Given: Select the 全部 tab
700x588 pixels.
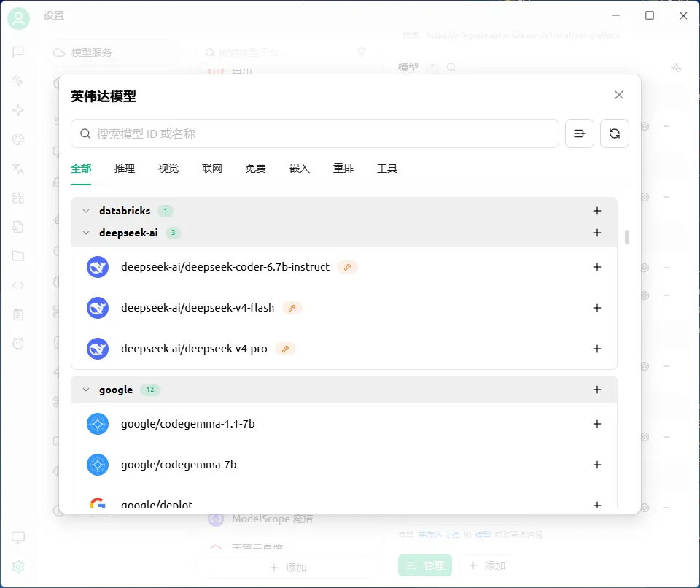Looking at the screenshot, I should point(81,169).
